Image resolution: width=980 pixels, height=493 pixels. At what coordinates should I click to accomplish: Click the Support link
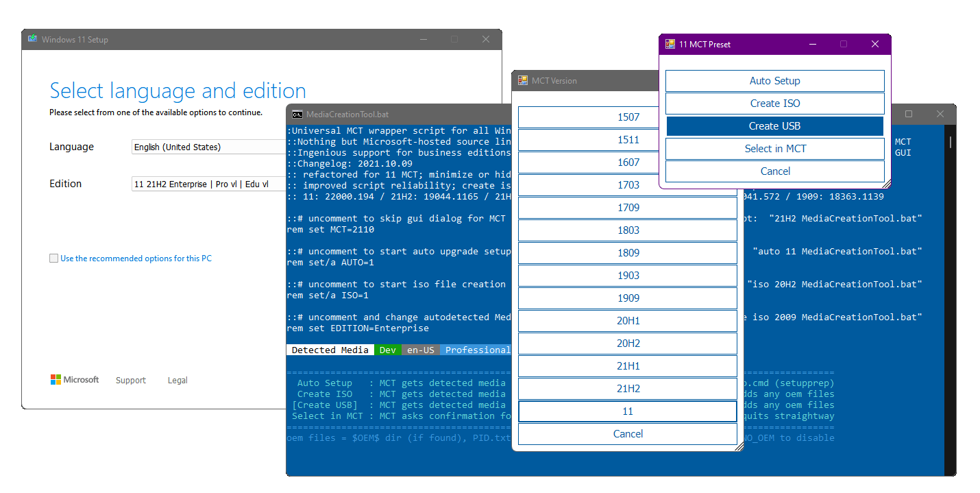(x=130, y=379)
